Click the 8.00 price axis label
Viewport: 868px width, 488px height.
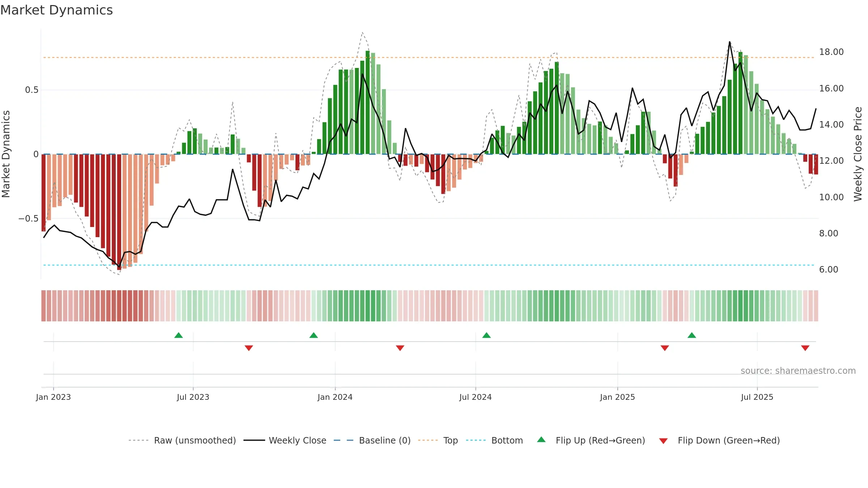click(829, 234)
